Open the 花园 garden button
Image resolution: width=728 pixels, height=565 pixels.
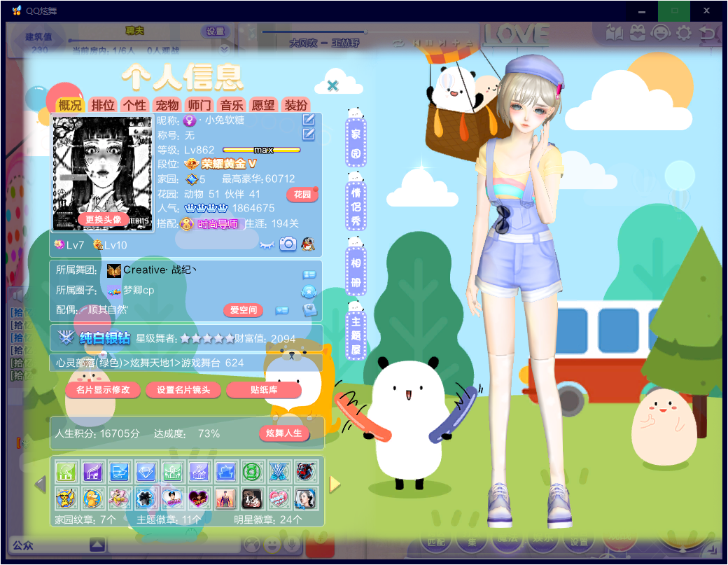pos(302,195)
